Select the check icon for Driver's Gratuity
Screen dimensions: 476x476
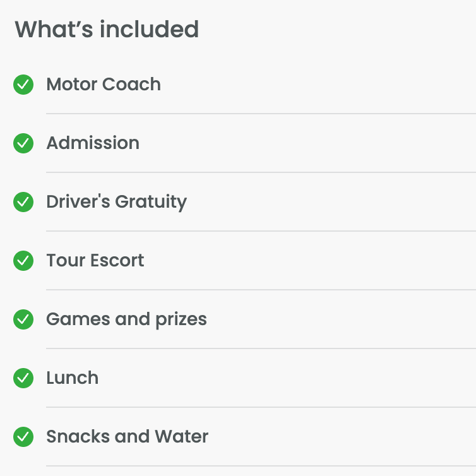(x=23, y=202)
